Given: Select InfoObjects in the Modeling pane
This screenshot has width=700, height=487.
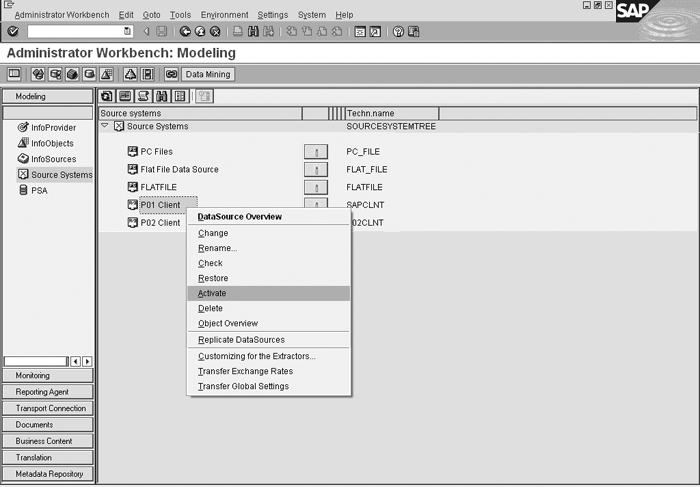Looking at the screenshot, I should pos(52,143).
